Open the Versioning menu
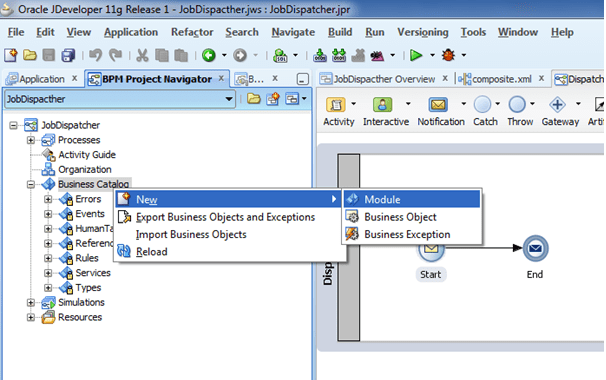Screen dimensions: 606x380 point(423,32)
